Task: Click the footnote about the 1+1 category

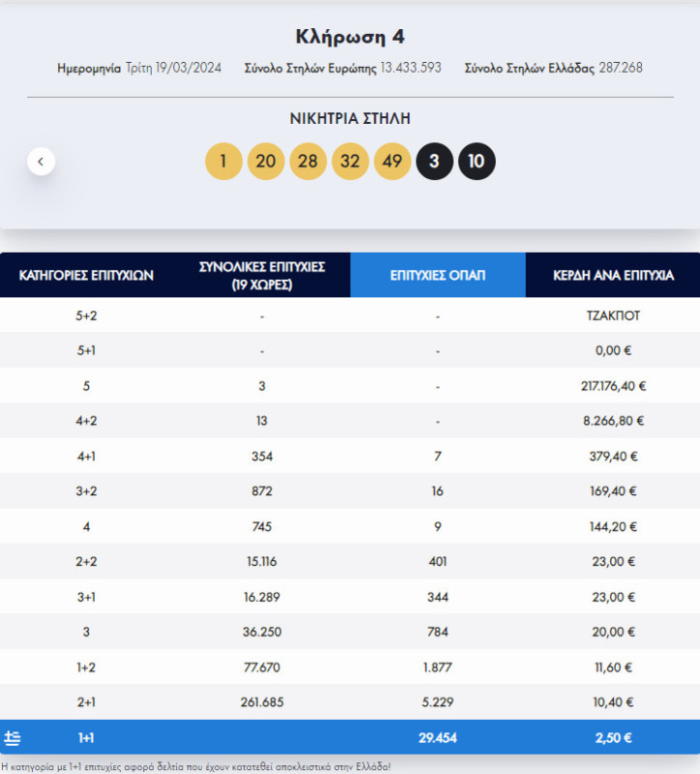Action: click(x=196, y=766)
